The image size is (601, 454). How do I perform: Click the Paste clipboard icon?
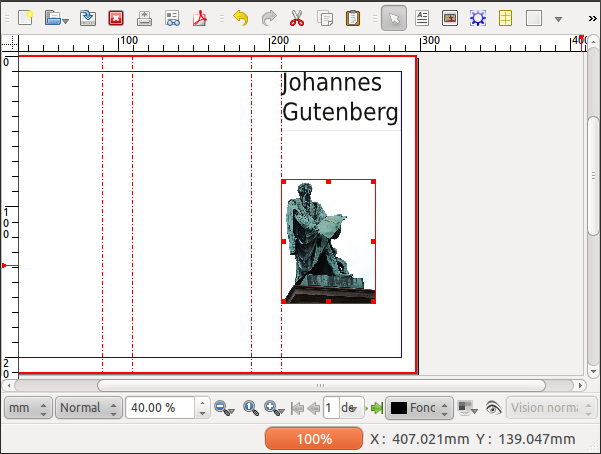point(353,17)
